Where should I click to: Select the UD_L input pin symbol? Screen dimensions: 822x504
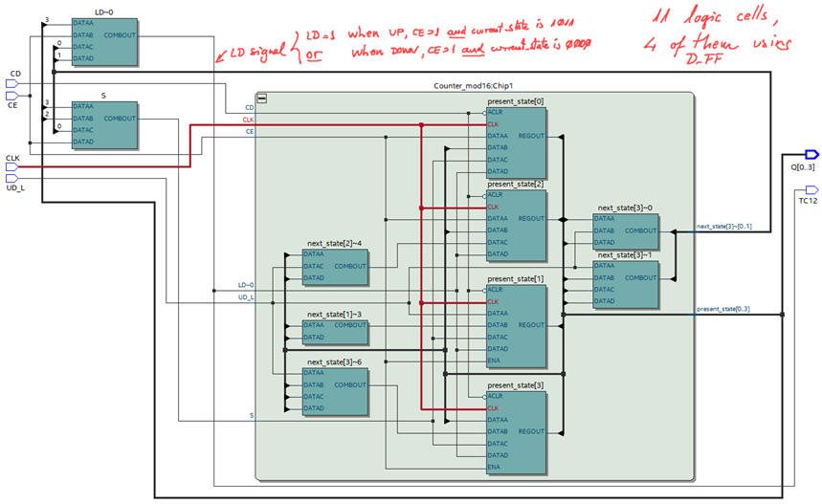(11, 179)
